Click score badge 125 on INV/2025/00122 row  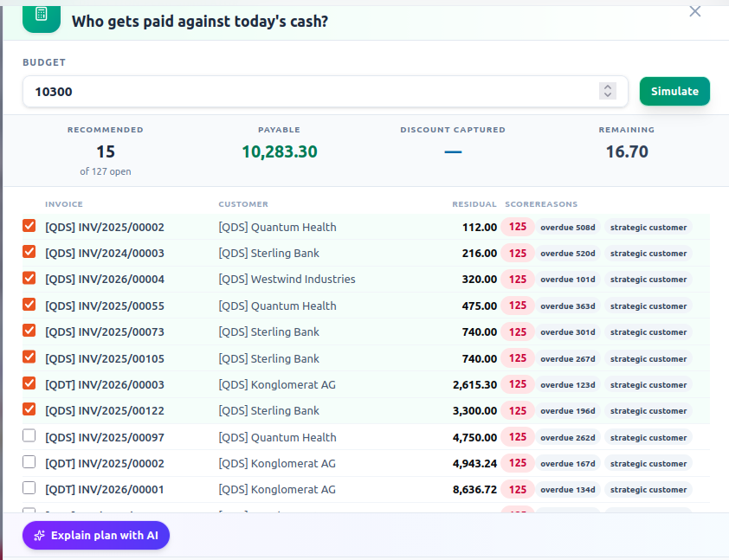click(518, 411)
